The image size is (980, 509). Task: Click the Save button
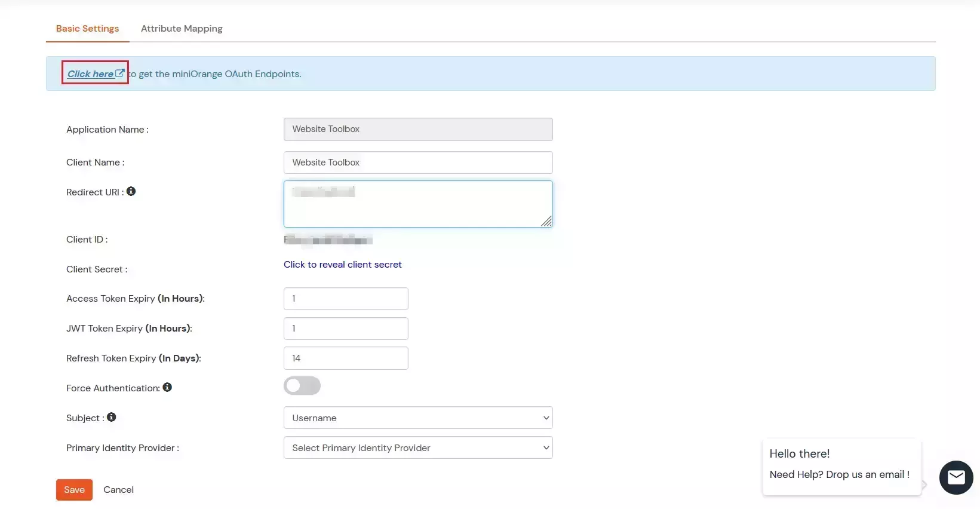point(74,490)
